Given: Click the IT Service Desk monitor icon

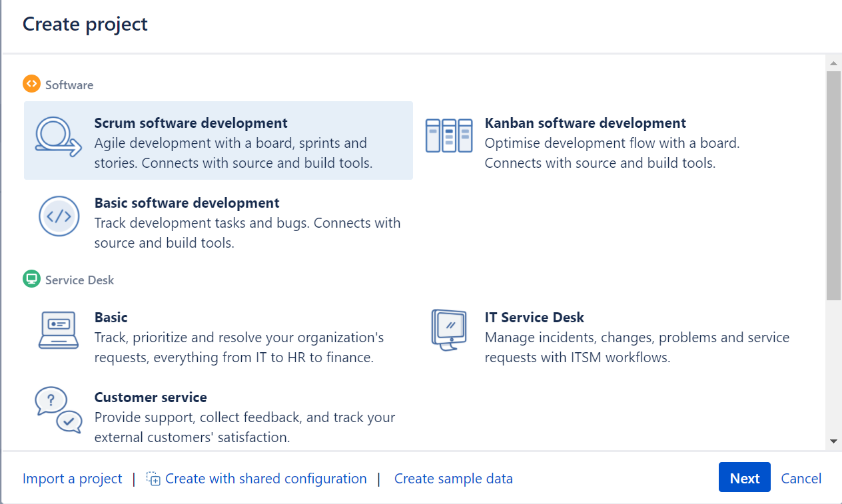Looking at the screenshot, I should (x=449, y=330).
